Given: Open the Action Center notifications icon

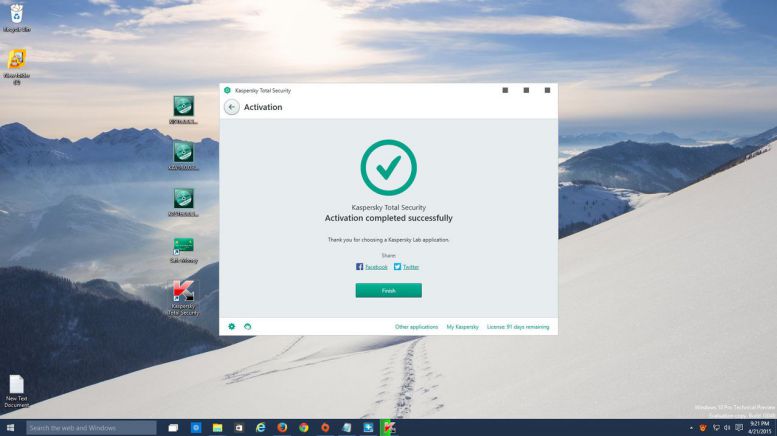Looking at the screenshot, I should [739, 428].
